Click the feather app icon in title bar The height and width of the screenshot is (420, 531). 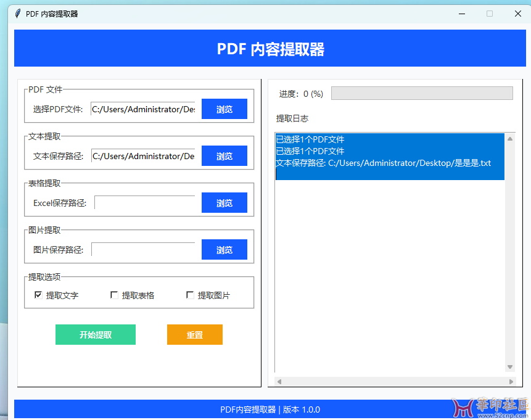(x=17, y=14)
